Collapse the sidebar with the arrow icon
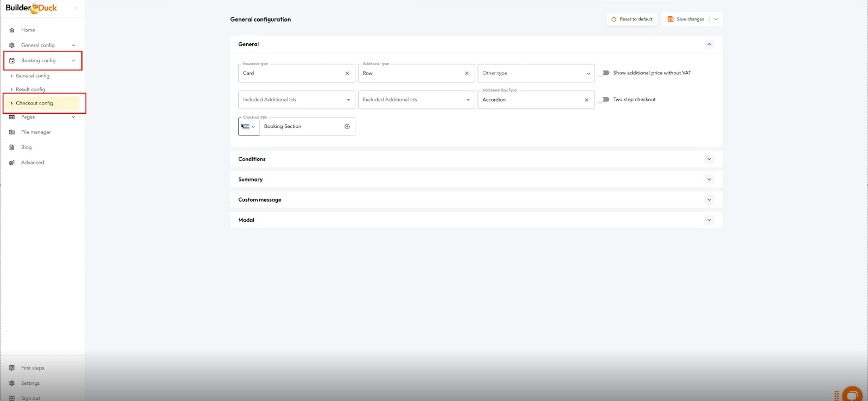 (x=76, y=8)
